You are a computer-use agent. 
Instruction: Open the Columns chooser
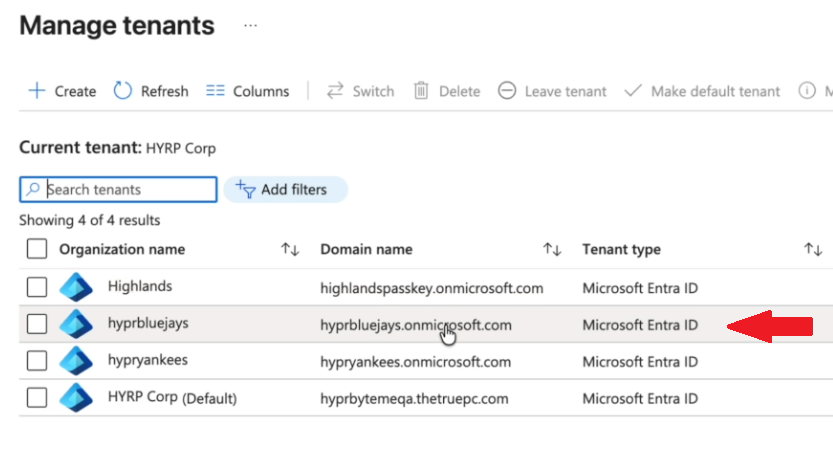[x=247, y=91]
